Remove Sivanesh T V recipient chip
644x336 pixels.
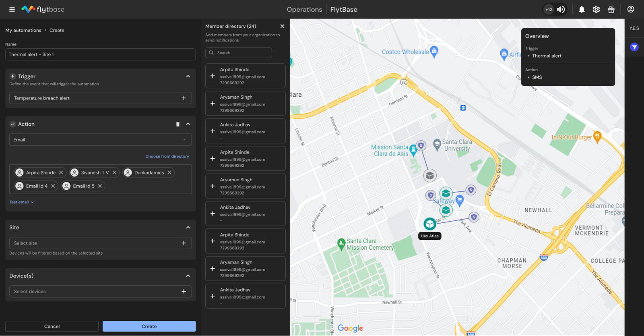pos(114,172)
